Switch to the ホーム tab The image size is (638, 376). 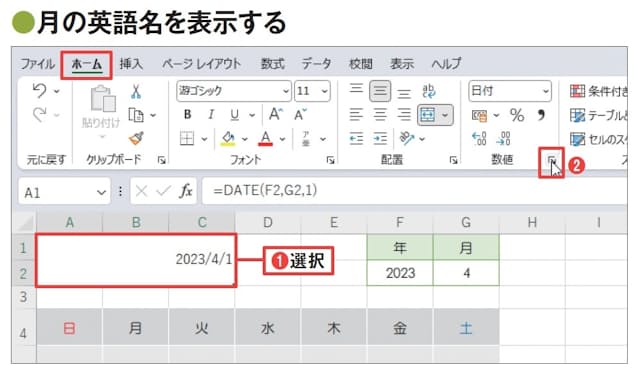point(86,64)
